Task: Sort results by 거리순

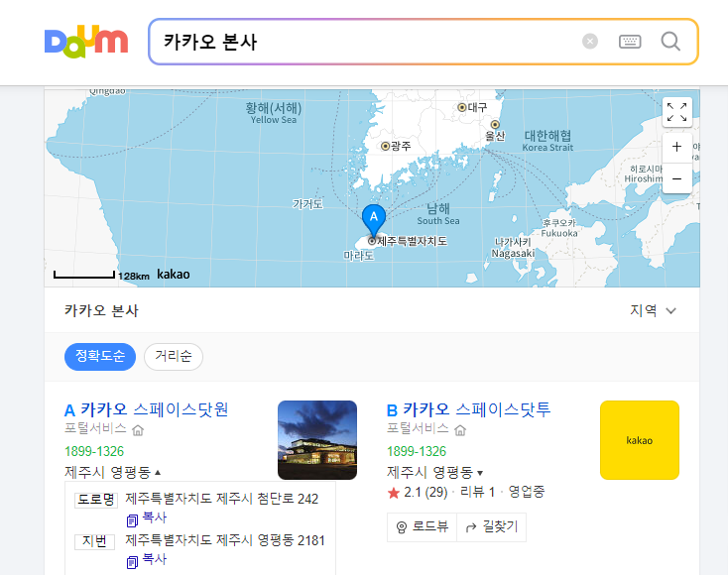Action: coord(174,357)
